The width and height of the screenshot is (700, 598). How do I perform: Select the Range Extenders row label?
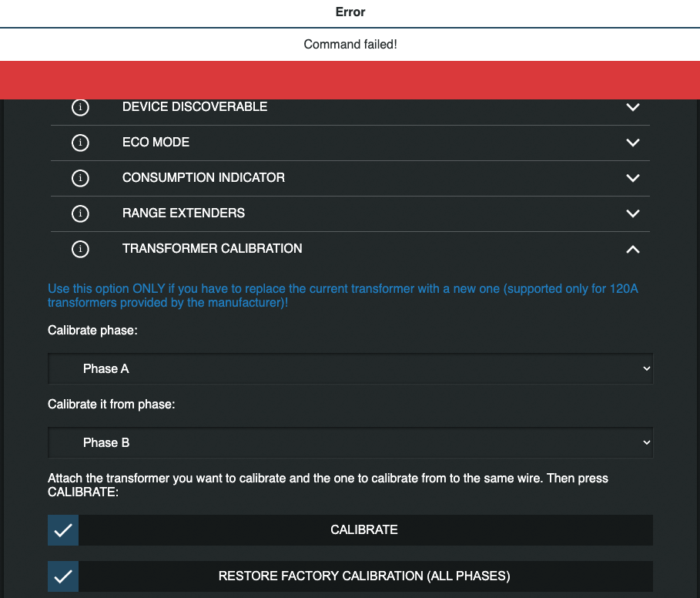(183, 213)
